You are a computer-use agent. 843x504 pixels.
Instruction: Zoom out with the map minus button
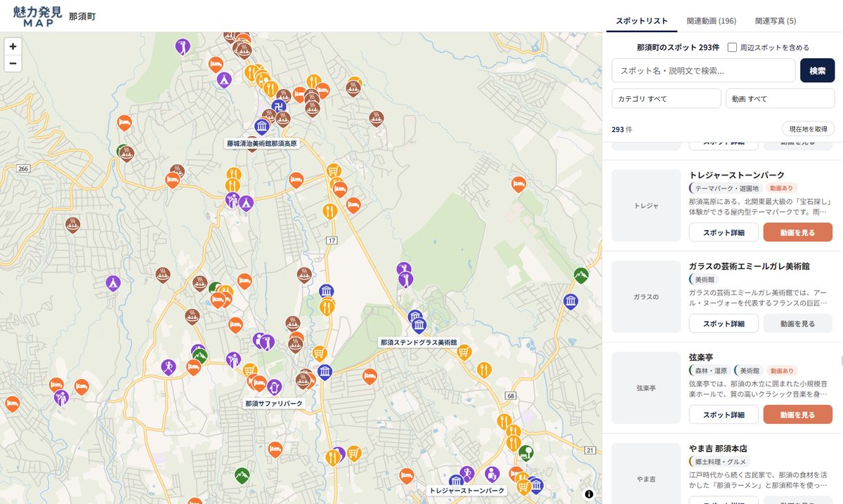(x=13, y=63)
